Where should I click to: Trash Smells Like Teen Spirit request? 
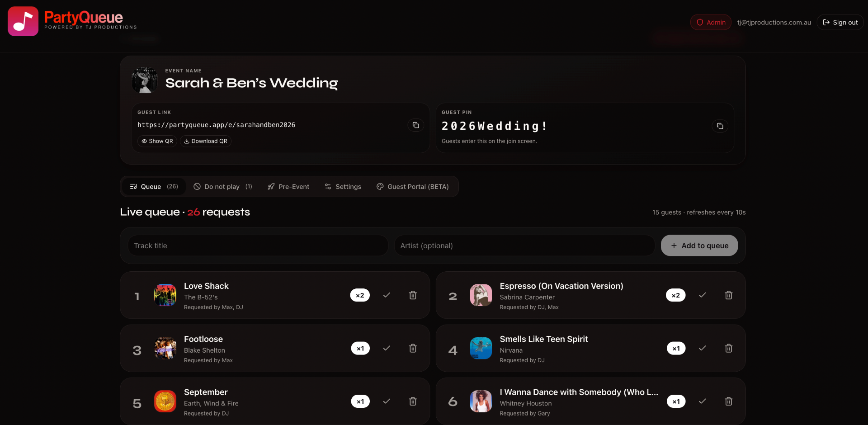728,348
